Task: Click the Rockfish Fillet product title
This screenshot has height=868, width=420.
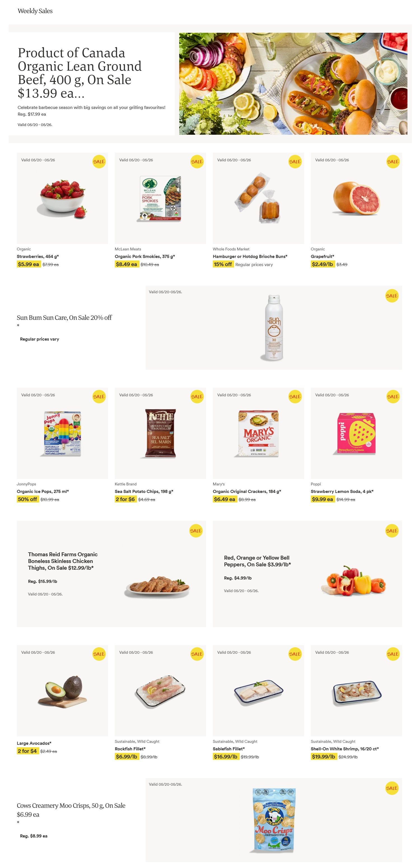Action: click(130, 749)
